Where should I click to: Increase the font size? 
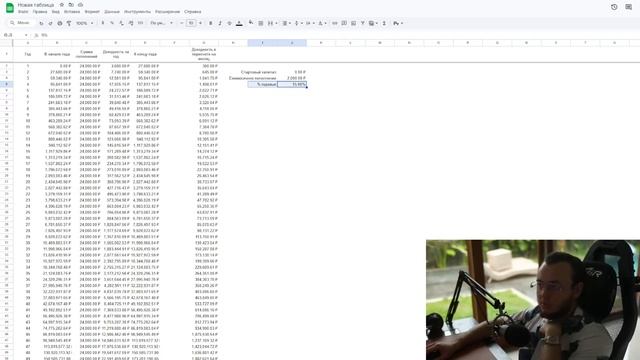pos(200,23)
